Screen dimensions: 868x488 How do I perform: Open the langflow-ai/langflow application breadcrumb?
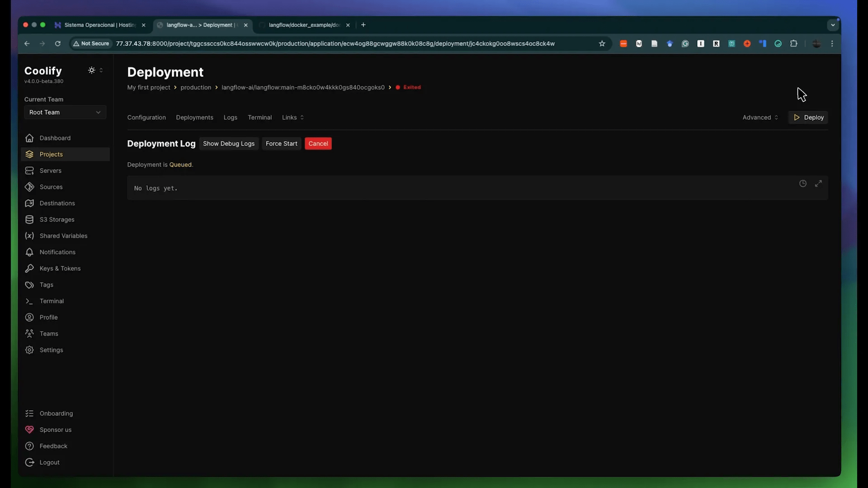pyautogui.click(x=303, y=87)
